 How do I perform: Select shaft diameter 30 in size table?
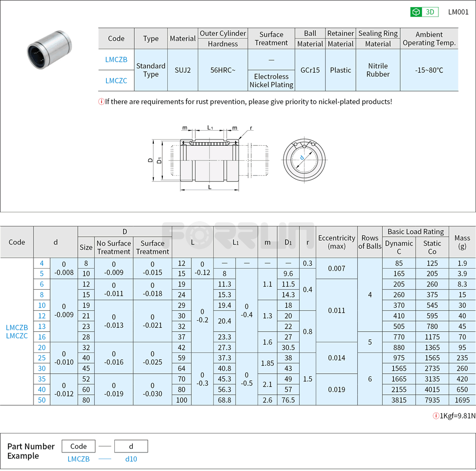click(42, 368)
